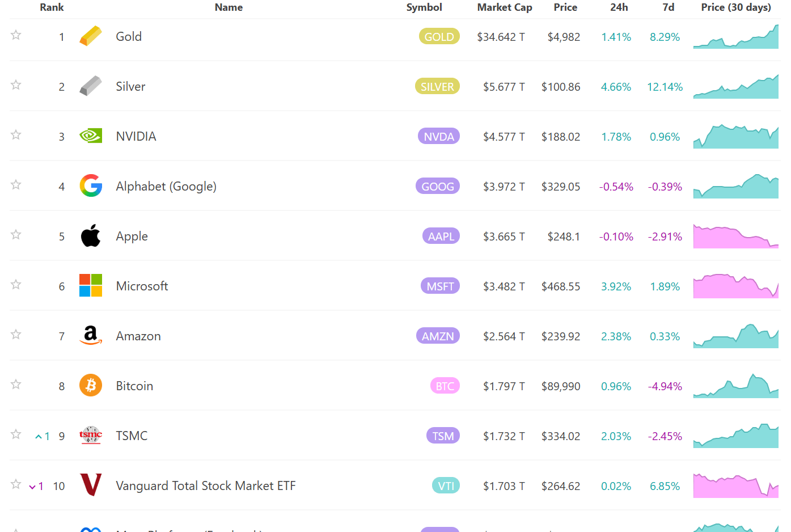
Task: Sort table by 24h change header
Action: 619,7
